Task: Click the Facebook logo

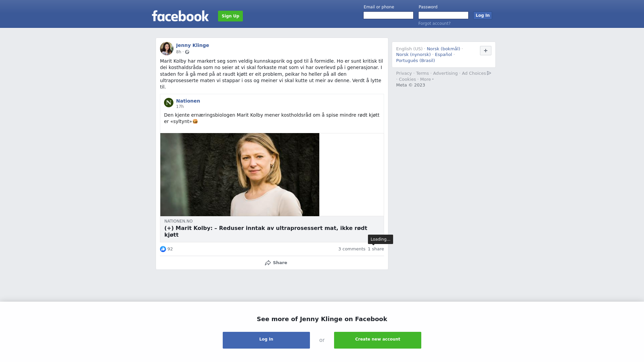Action: pos(180,16)
